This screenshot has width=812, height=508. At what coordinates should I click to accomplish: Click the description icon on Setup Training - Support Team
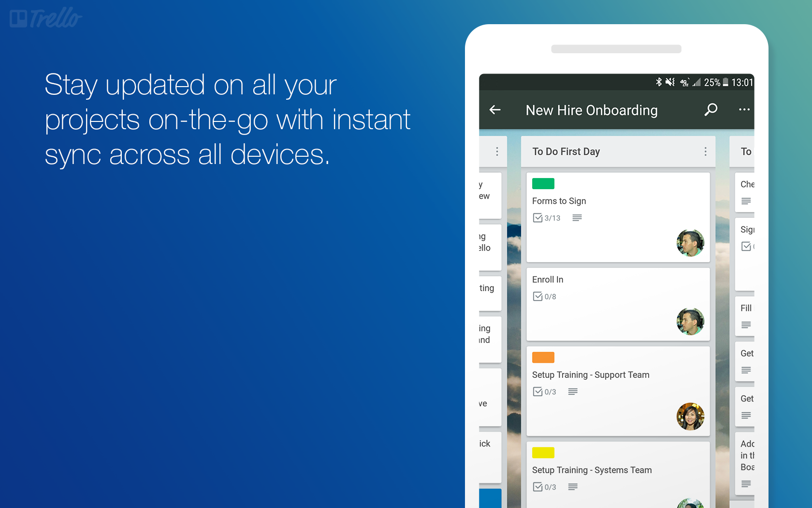tap(573, 392)
